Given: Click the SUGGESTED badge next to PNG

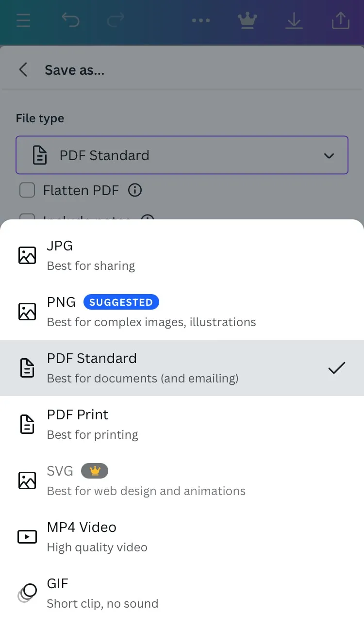Looking at the screenshot, I should pos(121,302).
